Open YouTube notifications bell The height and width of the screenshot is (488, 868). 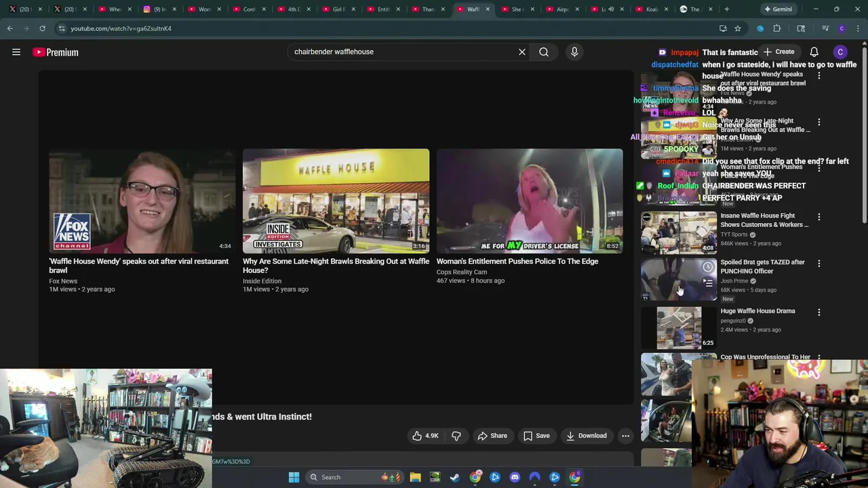[814, 52]
